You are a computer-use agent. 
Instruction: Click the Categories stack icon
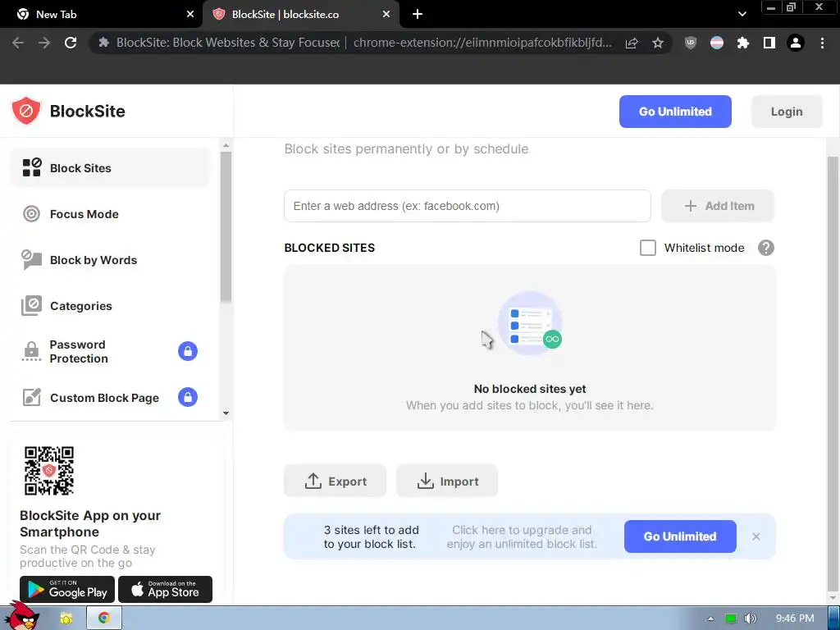[x=32, y=306]
